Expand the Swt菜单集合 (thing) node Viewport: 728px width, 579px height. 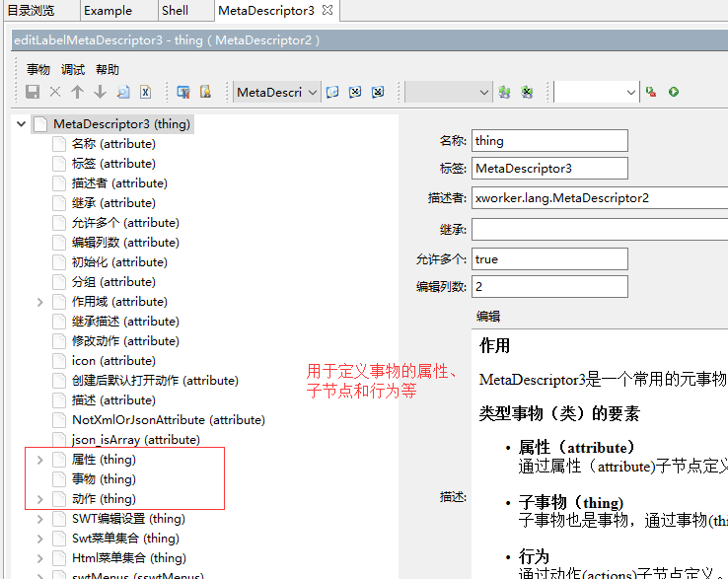[x=39, y=540]
